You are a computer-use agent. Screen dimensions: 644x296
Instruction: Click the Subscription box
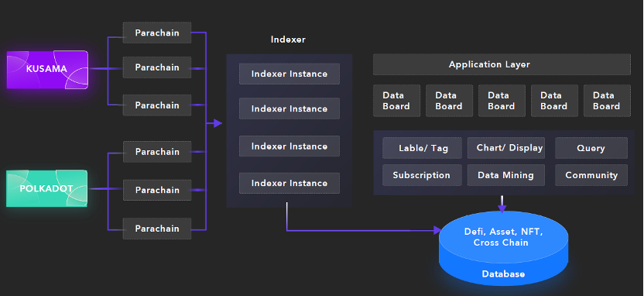pos(422,175)
